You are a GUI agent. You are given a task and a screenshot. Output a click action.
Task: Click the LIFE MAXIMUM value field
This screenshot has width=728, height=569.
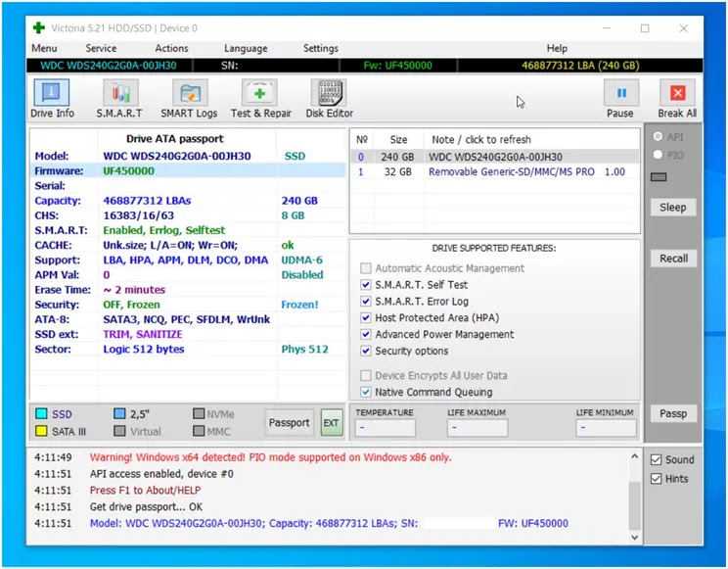(478, 428)
